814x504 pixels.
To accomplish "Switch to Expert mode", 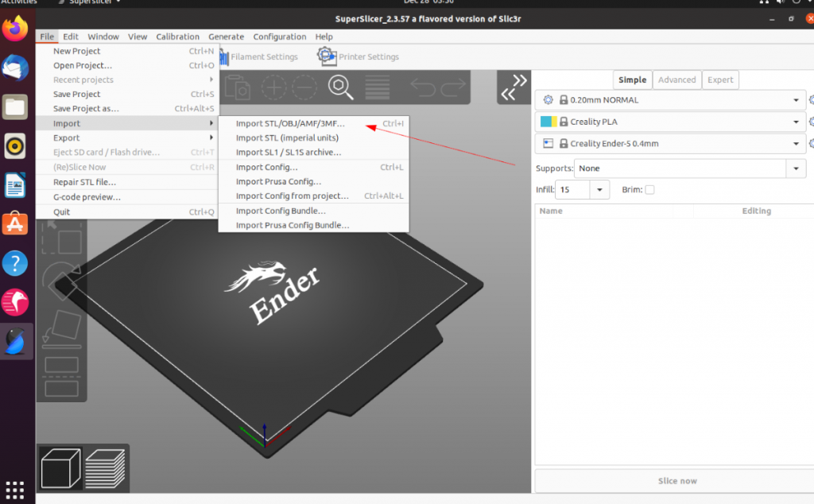I will [719, 79].
